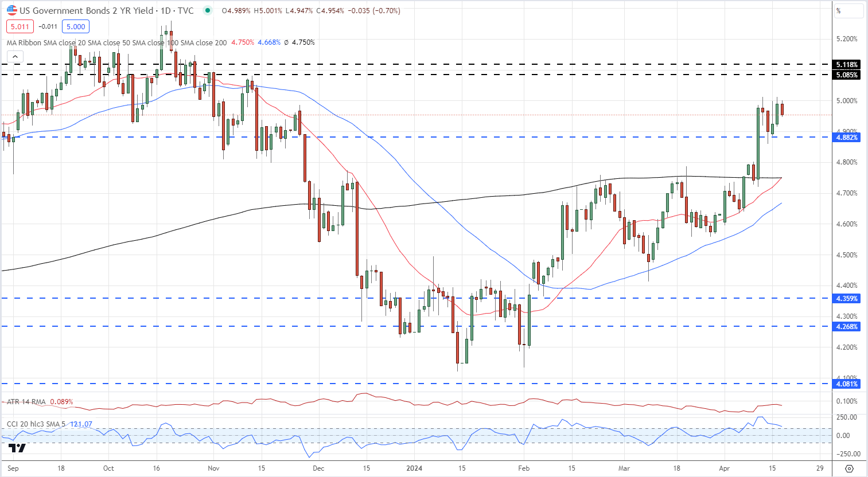
Task: Select the MA Ribbon indicator legend
Action: [116, 42]
